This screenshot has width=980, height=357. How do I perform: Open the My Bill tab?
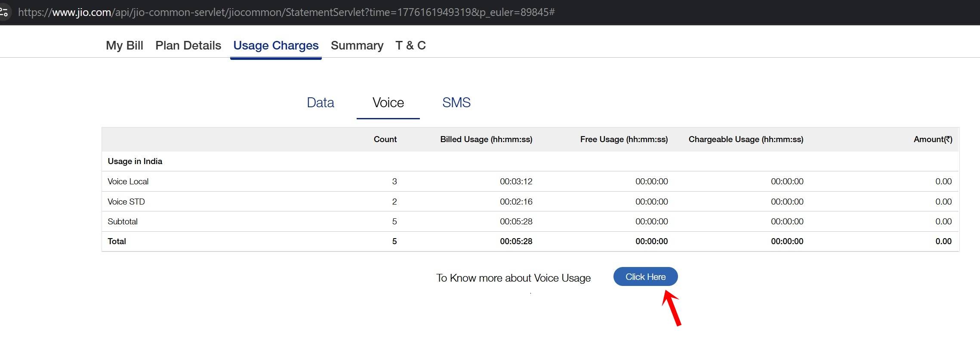coord(124,45)
